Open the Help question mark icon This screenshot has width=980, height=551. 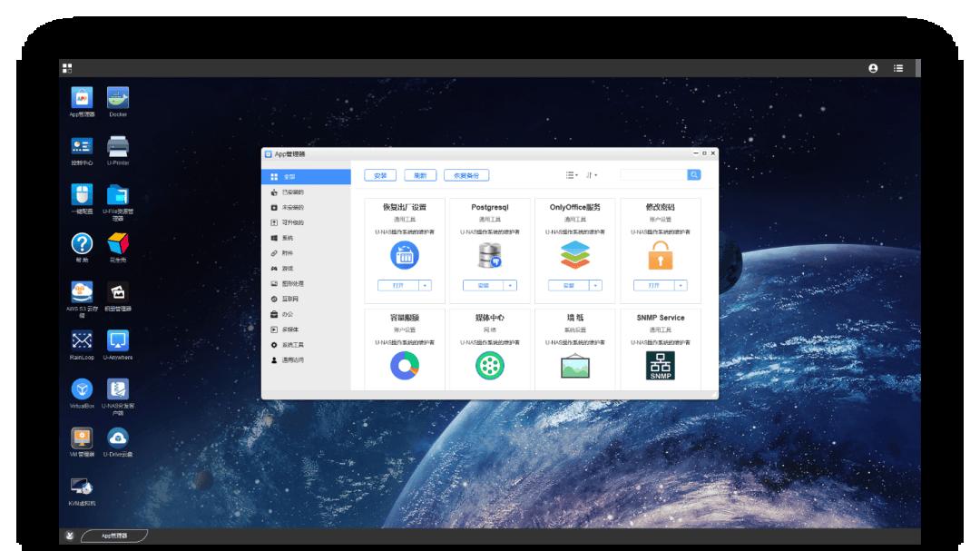(82, 243)
